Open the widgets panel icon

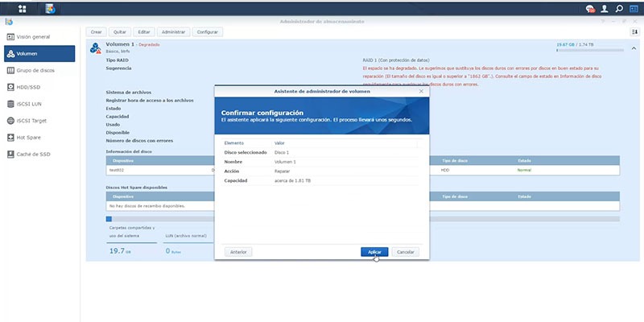(x=634, y=9)
